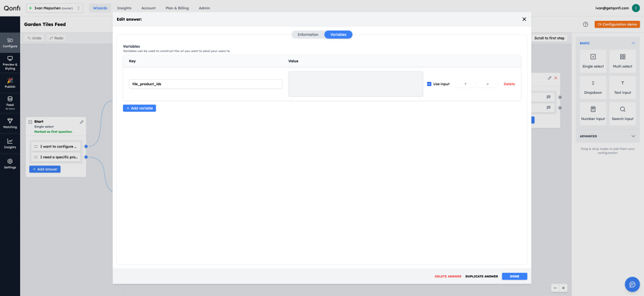The height and width of the screenshot is (296, 644).
Task: Add a Dropdown node
Action: click(x=593, y=87)
